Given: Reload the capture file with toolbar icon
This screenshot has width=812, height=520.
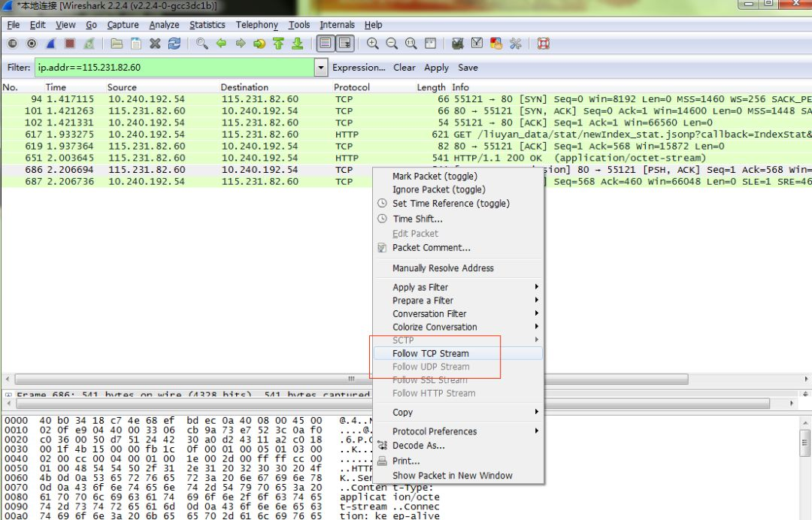Looking at the screenshot, I should pos(174,44).
